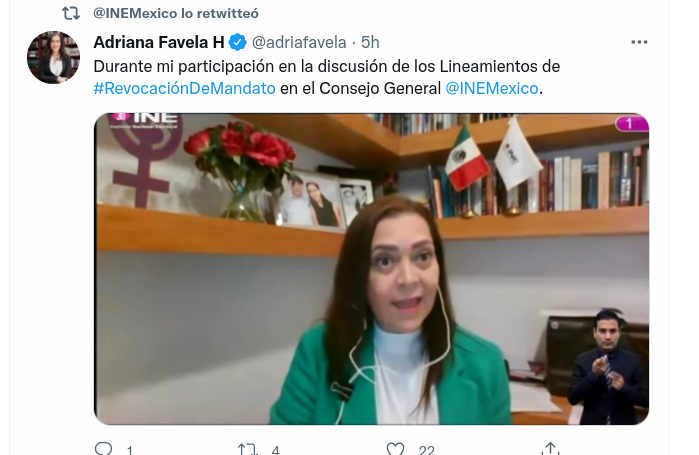Open the three-dot more options menu

(x=639, y=42)
